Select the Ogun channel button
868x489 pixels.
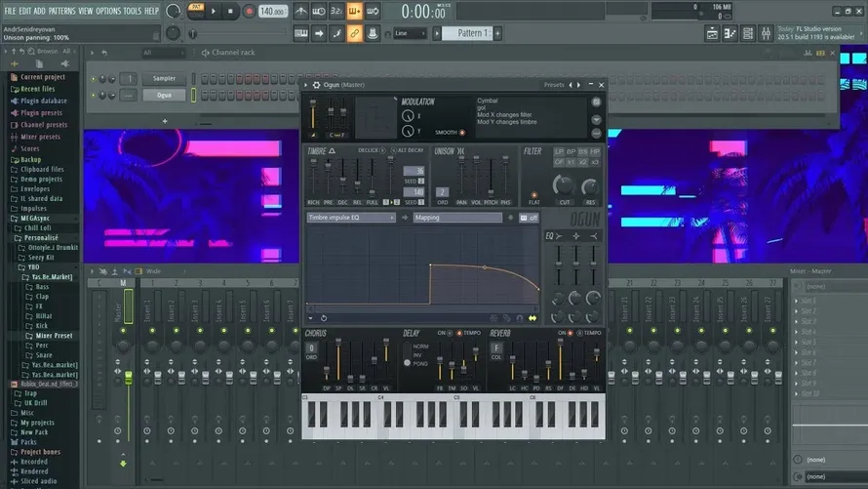pyautogui.click(x=164, y=95)
